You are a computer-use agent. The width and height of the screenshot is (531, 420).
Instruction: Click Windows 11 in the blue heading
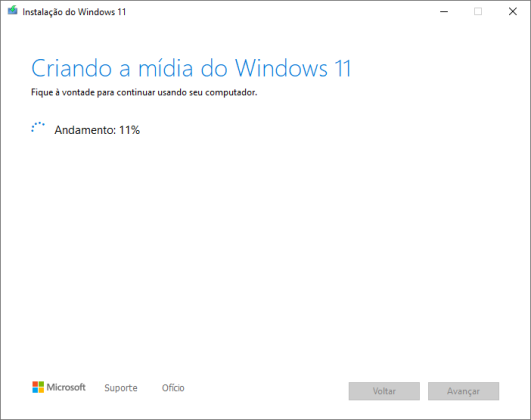click(x=293, y=69)
